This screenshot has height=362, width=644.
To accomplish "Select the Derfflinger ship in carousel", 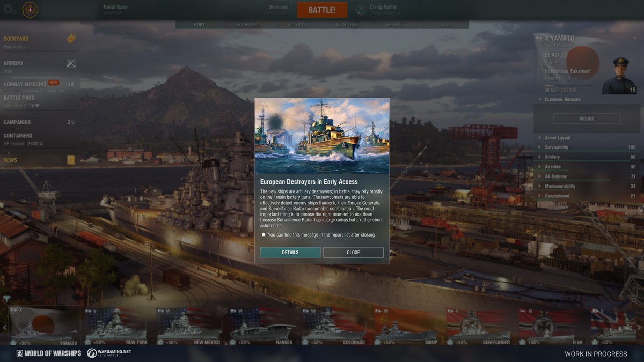I will (479, 326).
